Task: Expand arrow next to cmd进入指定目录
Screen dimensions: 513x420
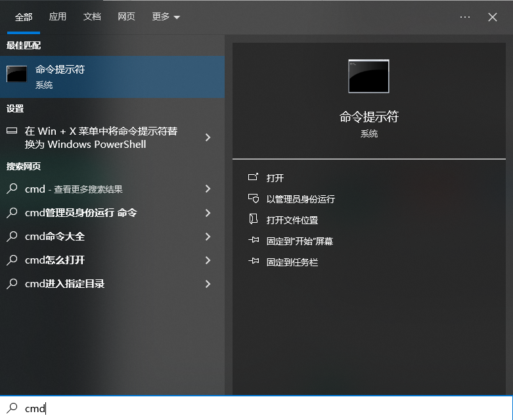Action: (208, 284)
